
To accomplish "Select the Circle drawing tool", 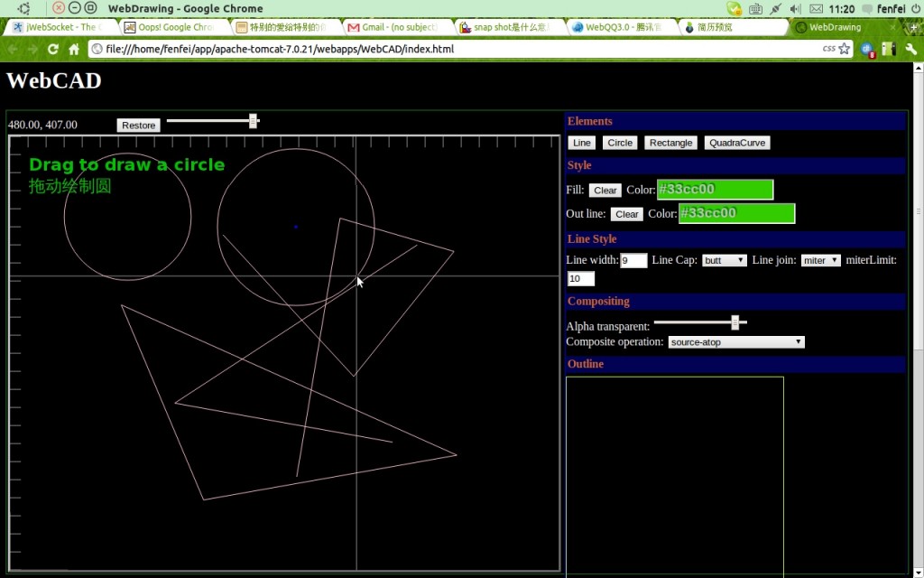I will (x=619, y=142).
